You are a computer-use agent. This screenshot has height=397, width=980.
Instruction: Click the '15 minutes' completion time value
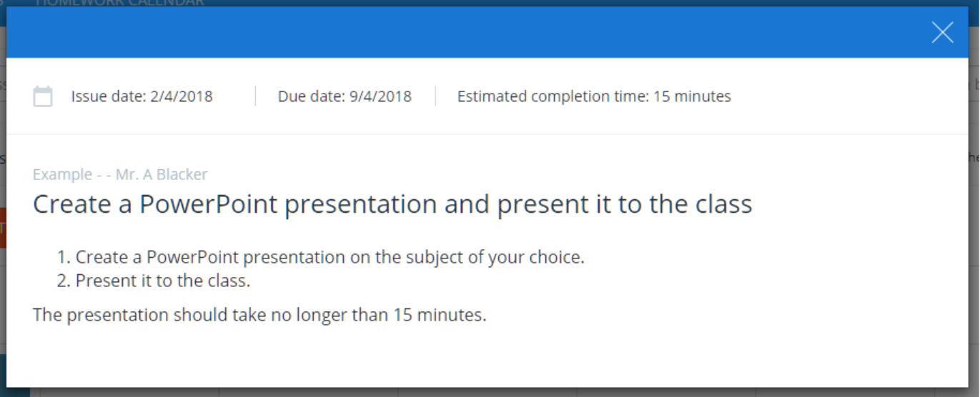692,96
